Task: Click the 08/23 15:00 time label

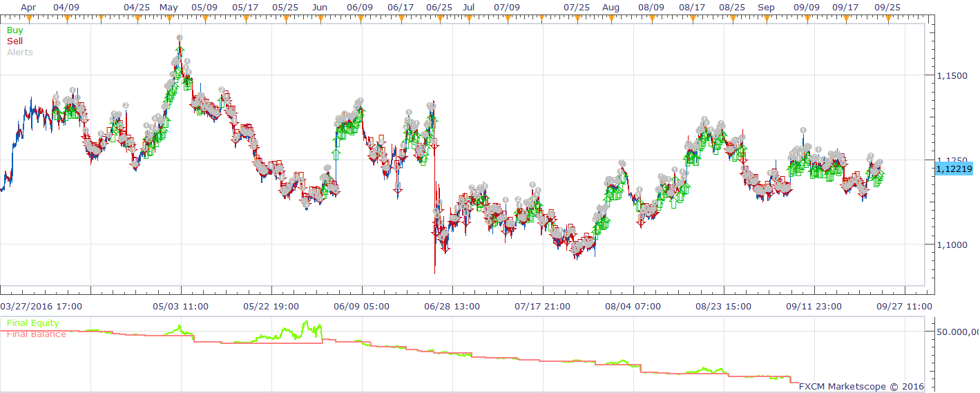Action: click(x=723, y=306)
